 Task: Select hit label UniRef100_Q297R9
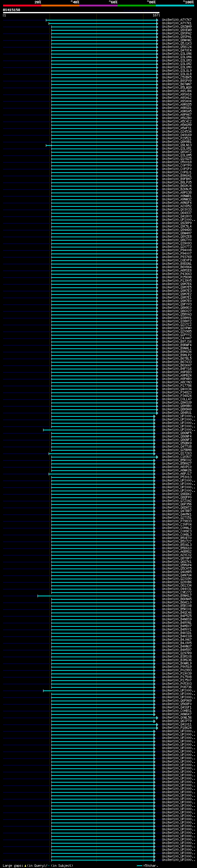tap(177, 653)
